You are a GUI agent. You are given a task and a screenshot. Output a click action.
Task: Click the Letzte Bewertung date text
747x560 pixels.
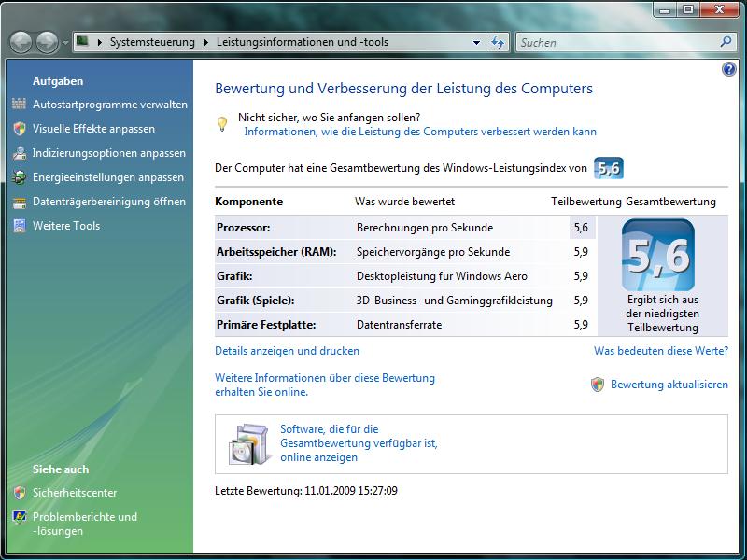coord(306,491)
